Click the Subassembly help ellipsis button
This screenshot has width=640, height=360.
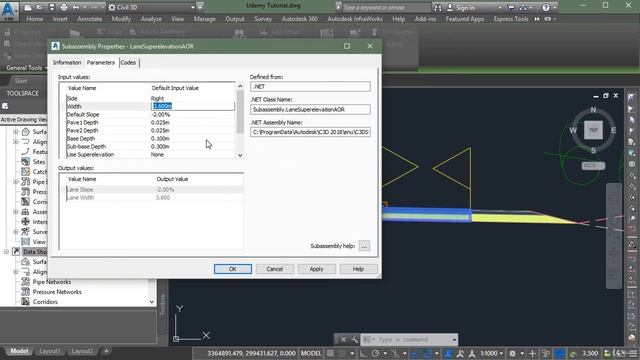pos(364,246)
